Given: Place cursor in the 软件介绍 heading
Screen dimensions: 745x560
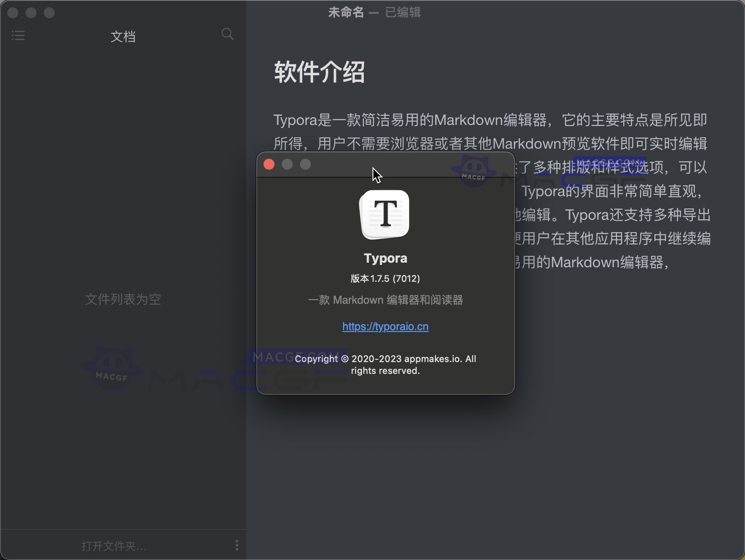Looking at the screenshot, I should pyautogui.click(x=319, y=73).
